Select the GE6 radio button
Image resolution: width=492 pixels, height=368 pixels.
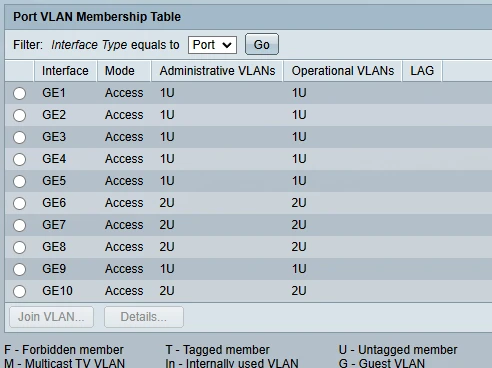pyautogui.click(x=19, y=203)
